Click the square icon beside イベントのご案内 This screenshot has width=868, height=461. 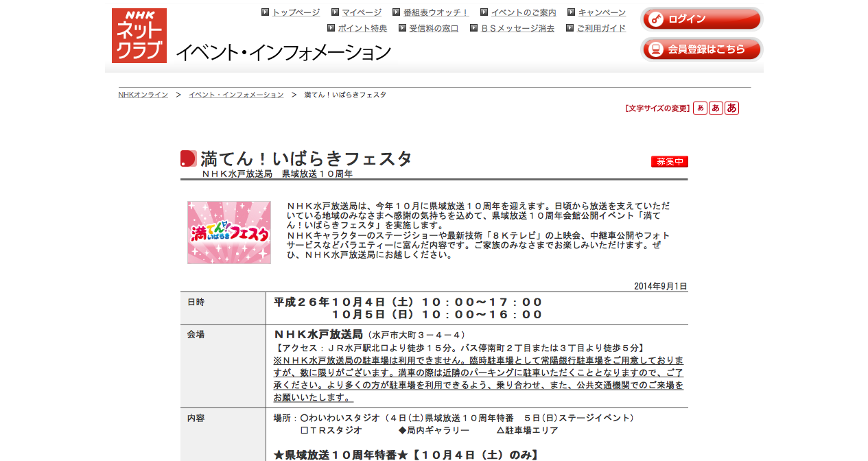coord(484,12)
